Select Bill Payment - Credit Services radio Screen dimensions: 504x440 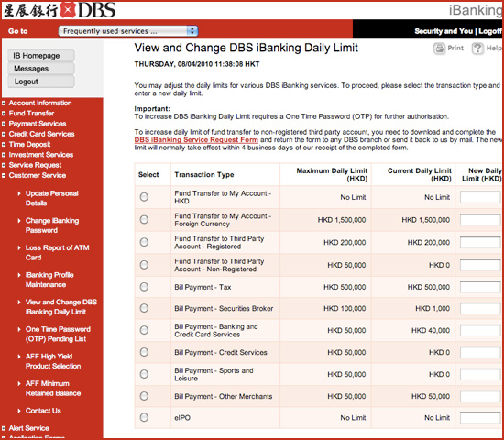point(144,352)
